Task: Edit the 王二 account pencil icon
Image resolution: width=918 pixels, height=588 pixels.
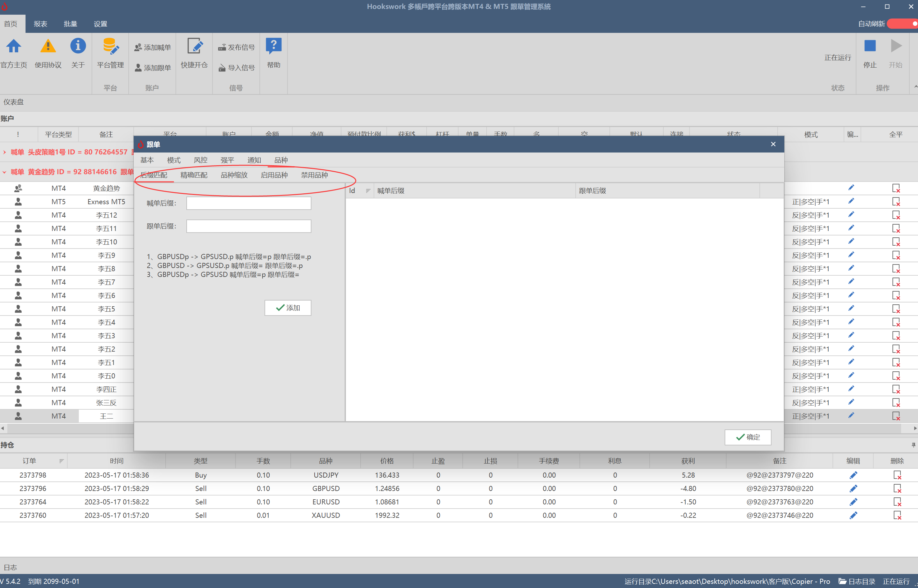Action: 851,415
